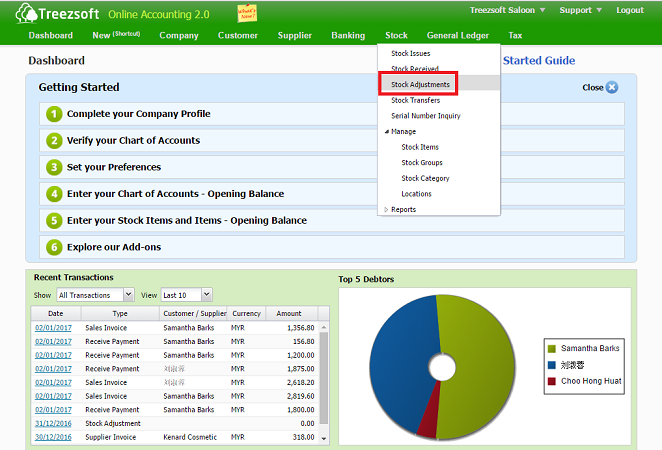
Task: Open the What's New sticky note icon
Action: (x=245, y=13)
